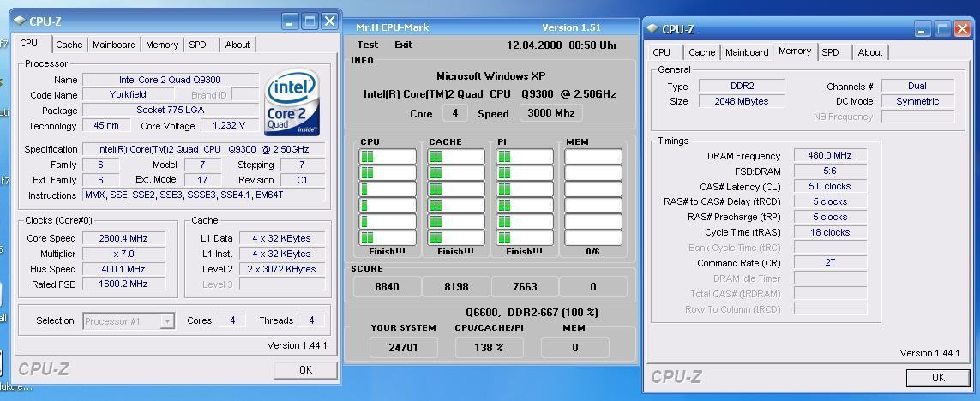980x401 pixels.
Task: Click Rated FSB value 1600.2 MHz
Action: pyautogui.click(x=123, y=284)
